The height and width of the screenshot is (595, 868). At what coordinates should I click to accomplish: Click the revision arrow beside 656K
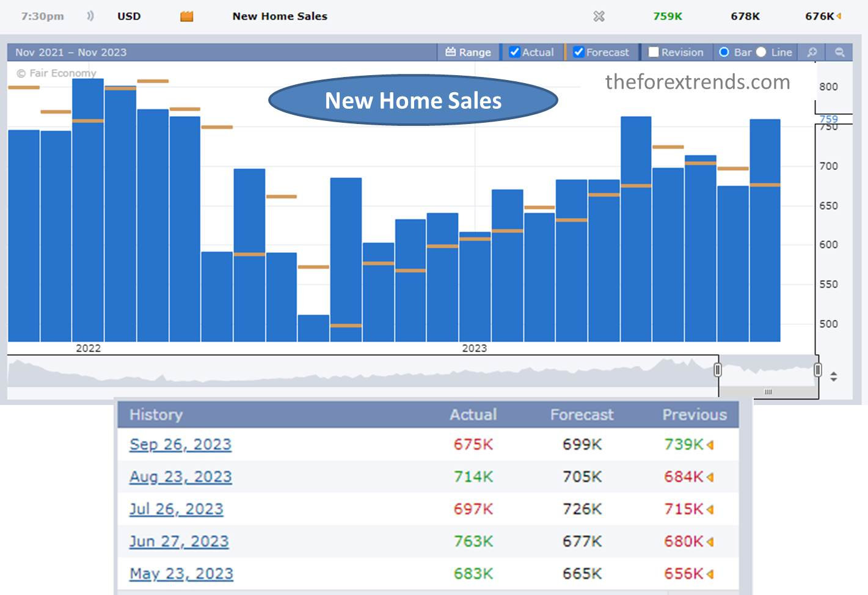pos(710,574)
